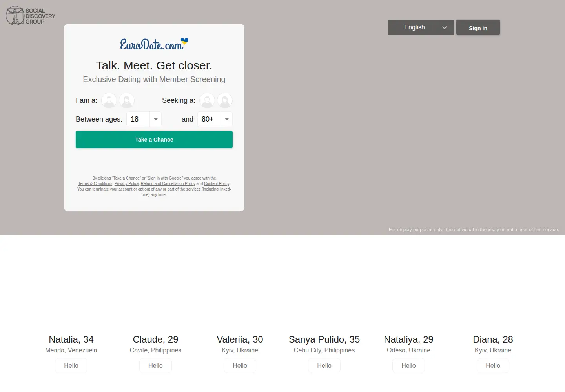
Task: Say Hello to Claude, 29
Action: click(155, 365)
